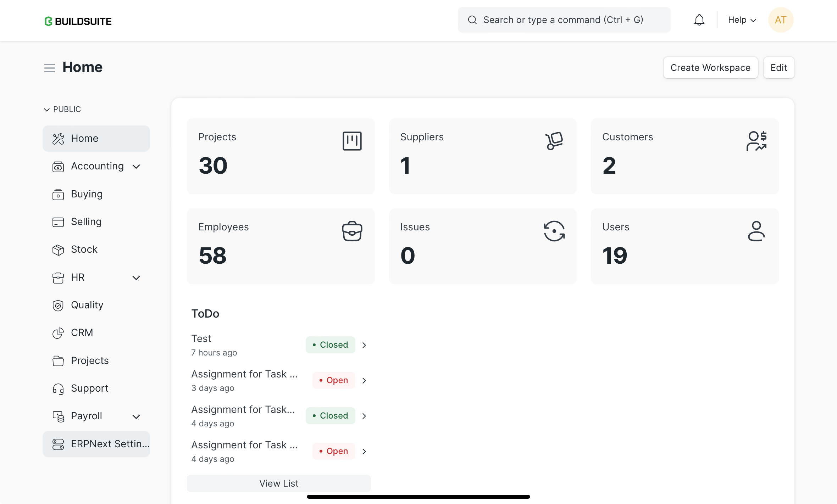Open the Help dropdown menu
The height and width of the screenshot is (504, 837).
tap(742, 20)
